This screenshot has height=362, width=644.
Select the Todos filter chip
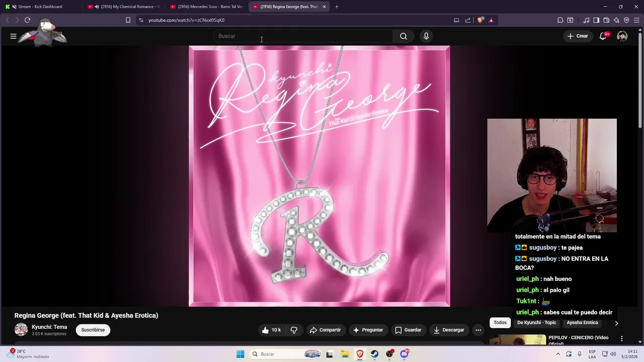pos(500,323)
